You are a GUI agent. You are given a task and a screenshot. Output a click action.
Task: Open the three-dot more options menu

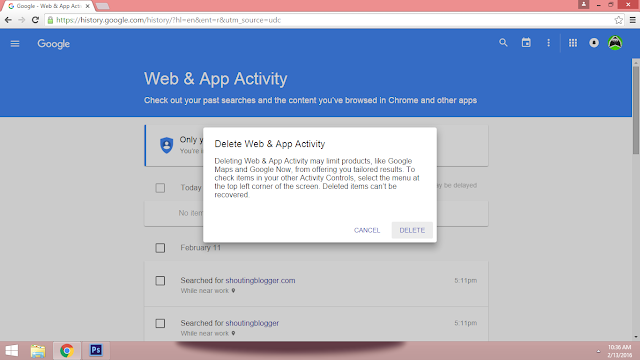[549, 43]
